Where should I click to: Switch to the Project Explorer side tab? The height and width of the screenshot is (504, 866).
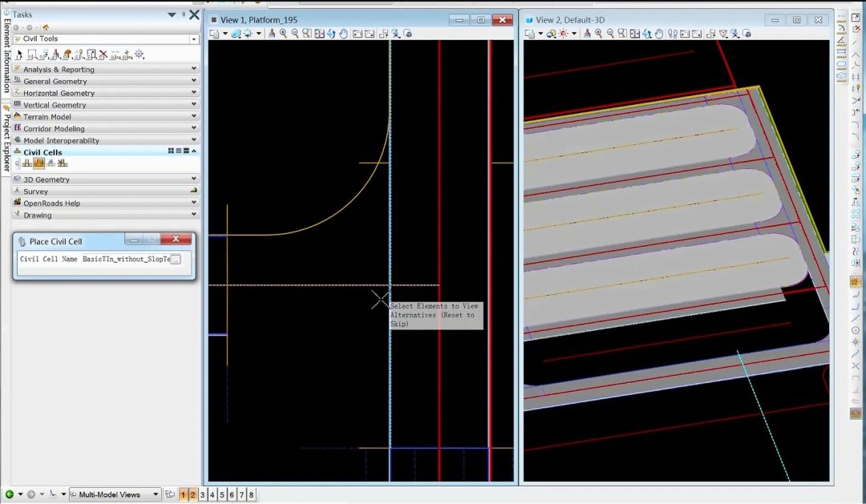[x=6, y=139]
